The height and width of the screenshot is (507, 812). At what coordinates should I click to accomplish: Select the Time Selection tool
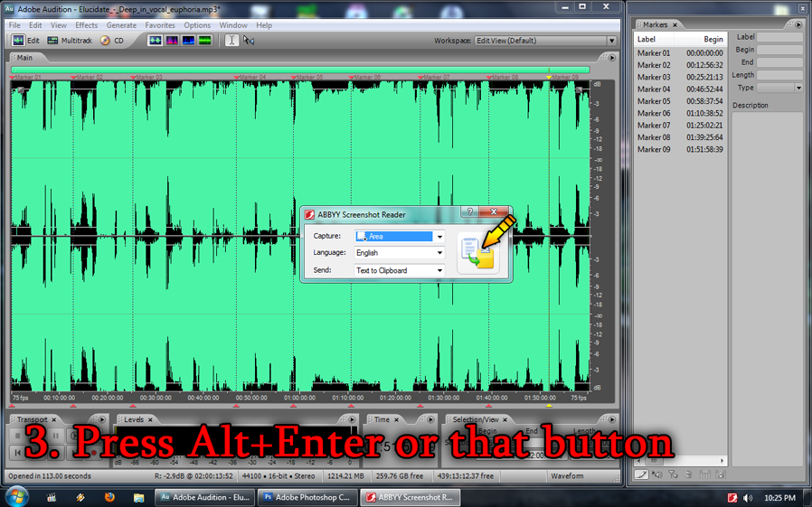(x=231, y=41)
